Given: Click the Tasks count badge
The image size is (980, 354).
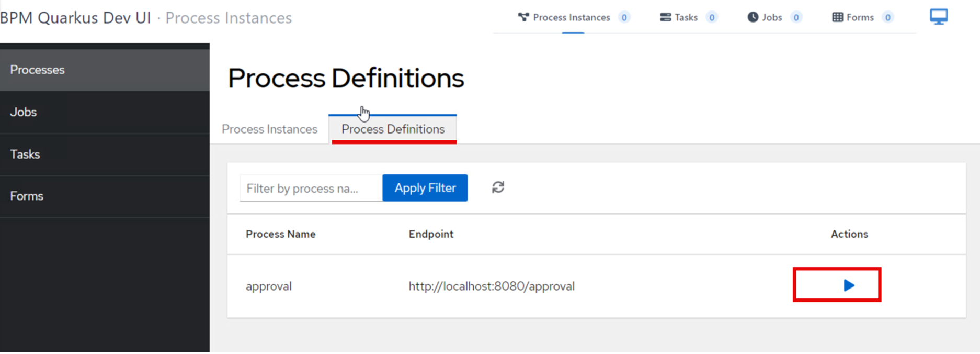Looking at the screenshot, I should 711,17.
